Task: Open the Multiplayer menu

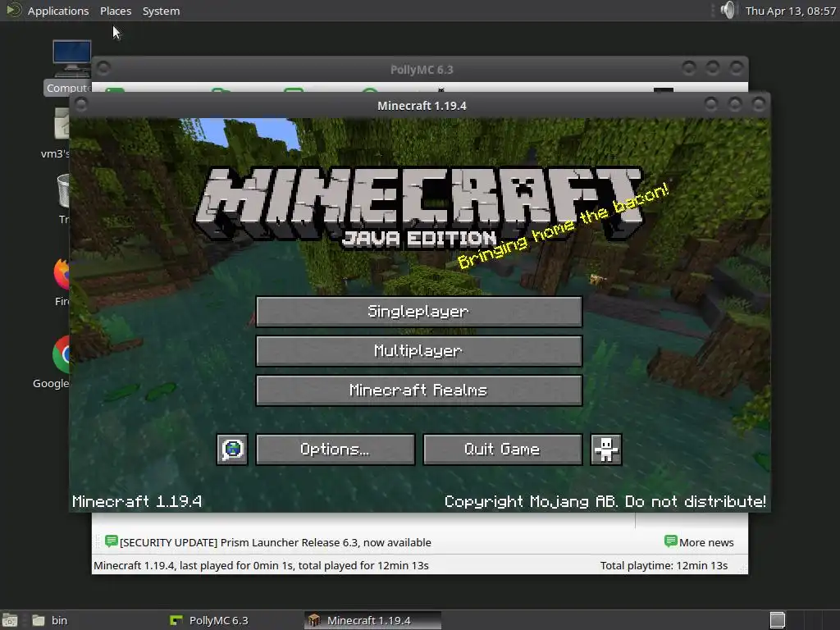Action: [x=419, y=351]
